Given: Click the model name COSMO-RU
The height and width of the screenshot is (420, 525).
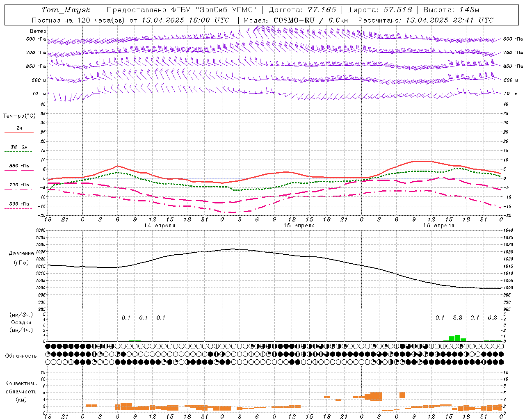Looking at the screenshot, I should click(x=294, y=20).
